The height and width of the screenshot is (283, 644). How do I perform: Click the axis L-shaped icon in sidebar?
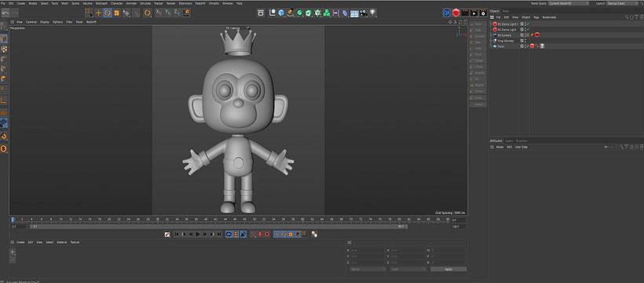(3, 101)
